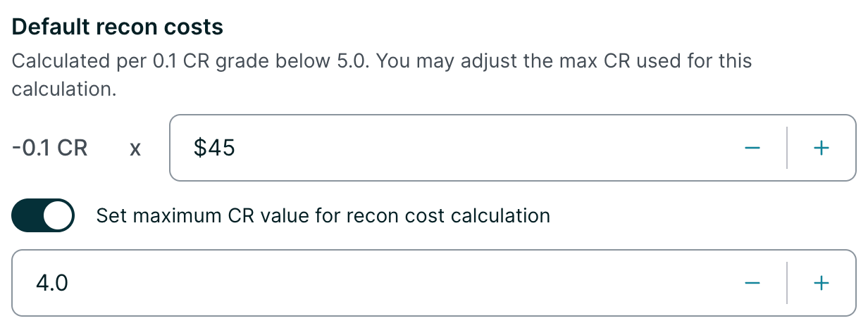Image resolution: width=868 pixels, height=335 pixels.
Task: Click the divider between the 4.0 stepper buttons
Action: click(786, 283)
